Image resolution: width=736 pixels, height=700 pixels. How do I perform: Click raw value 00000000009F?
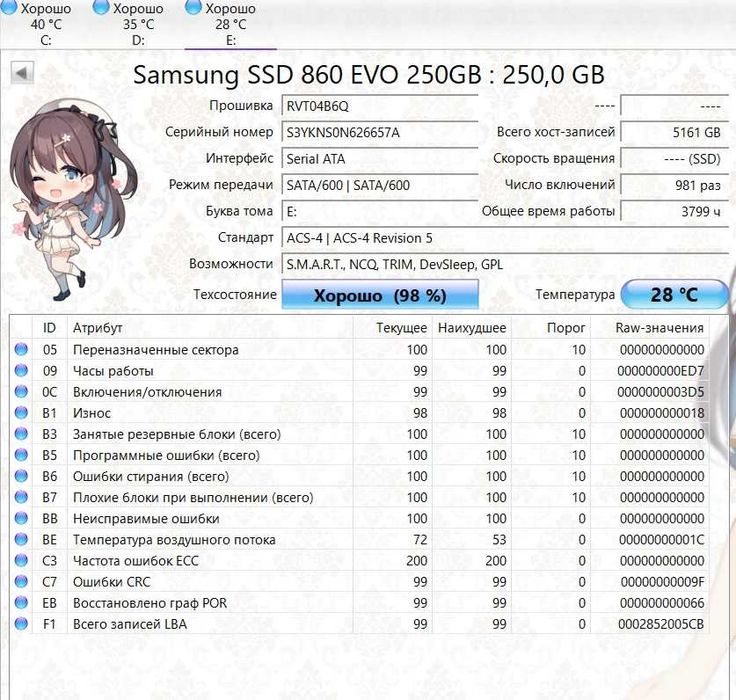tap(662, 582)
